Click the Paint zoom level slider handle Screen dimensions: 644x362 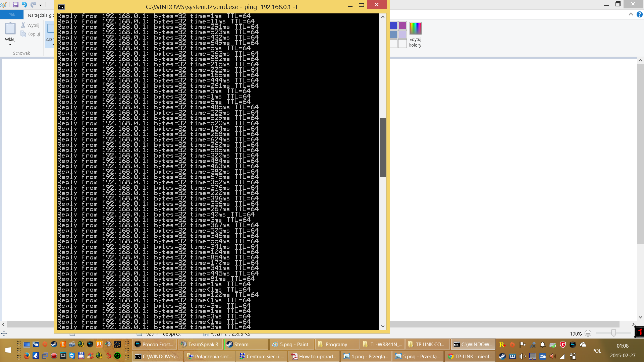pyautogui.click(x=613, y=333)
